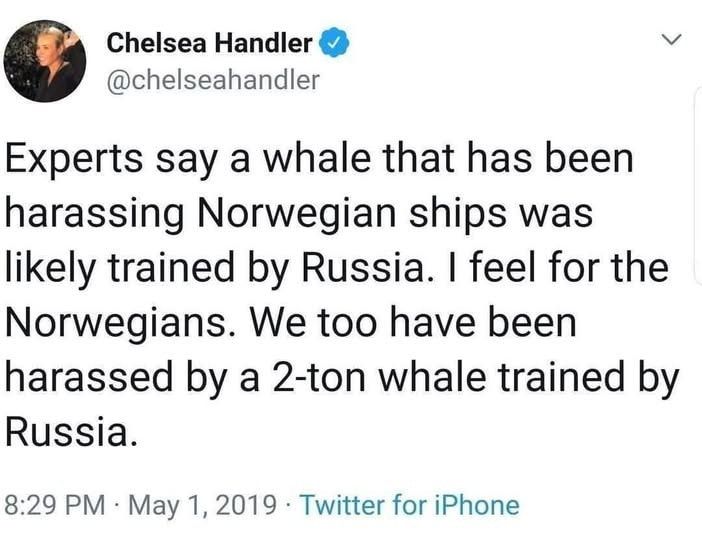The height and width of the screenshot is (540, 702).
Task: Click the word "harassing" in the tweet
Action: tap(94, 214)
